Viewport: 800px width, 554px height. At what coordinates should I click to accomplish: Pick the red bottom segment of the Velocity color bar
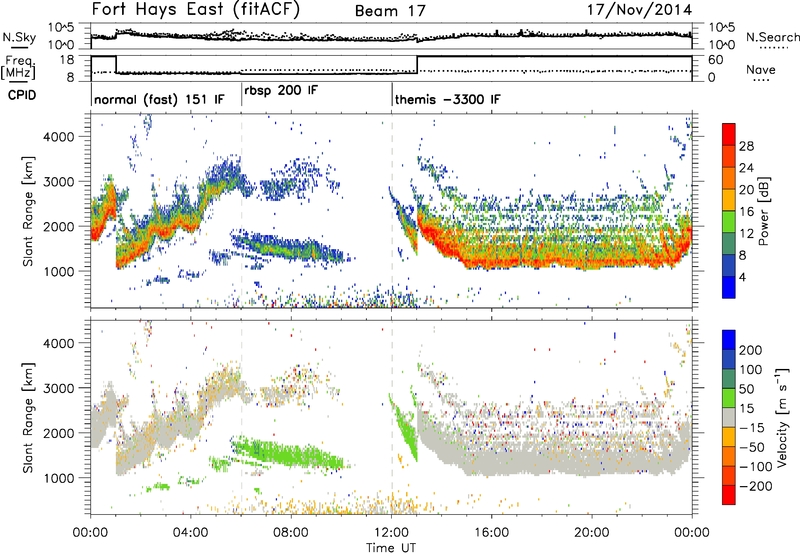(x=729, y=495)
